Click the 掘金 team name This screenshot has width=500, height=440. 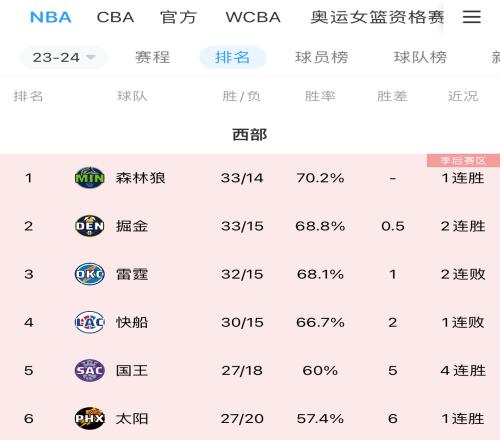[132, 226]
